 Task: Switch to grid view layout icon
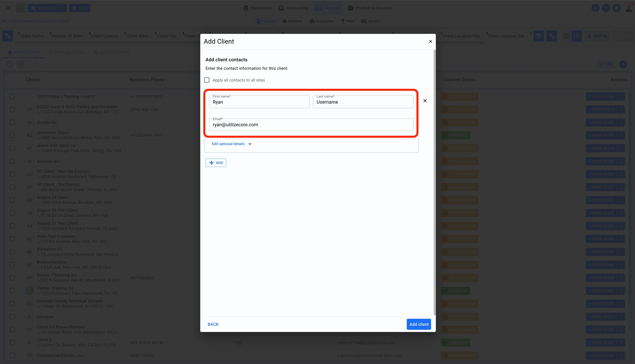click(567, 36)
